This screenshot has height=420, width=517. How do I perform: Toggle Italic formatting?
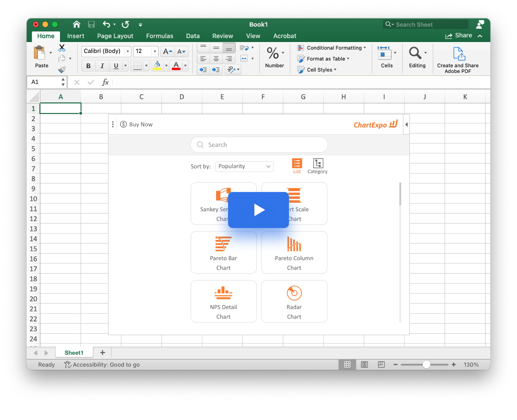102,66
